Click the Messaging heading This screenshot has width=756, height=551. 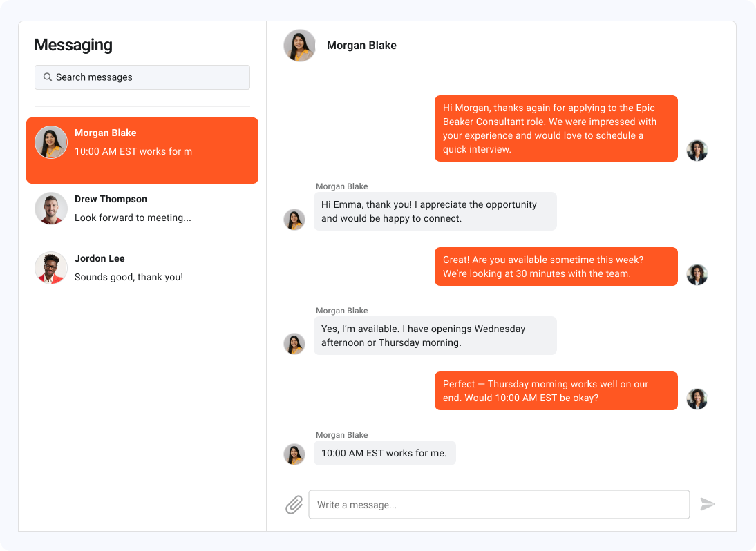73,44
